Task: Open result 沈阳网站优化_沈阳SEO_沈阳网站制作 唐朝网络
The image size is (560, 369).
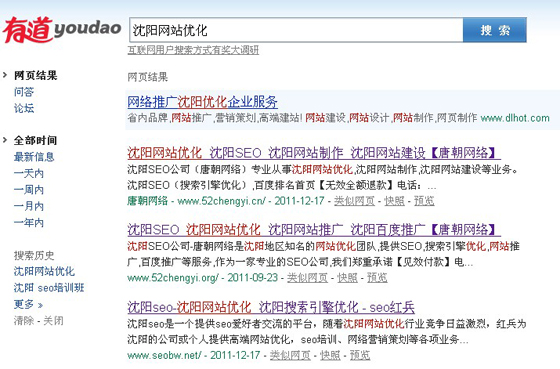Action: [314, 153]
